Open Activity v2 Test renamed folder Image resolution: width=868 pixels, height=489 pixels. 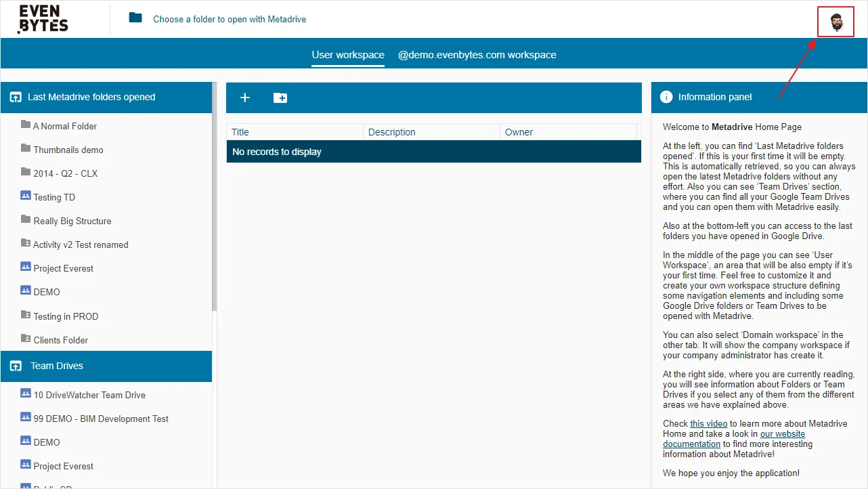click(x=81, y=244)
